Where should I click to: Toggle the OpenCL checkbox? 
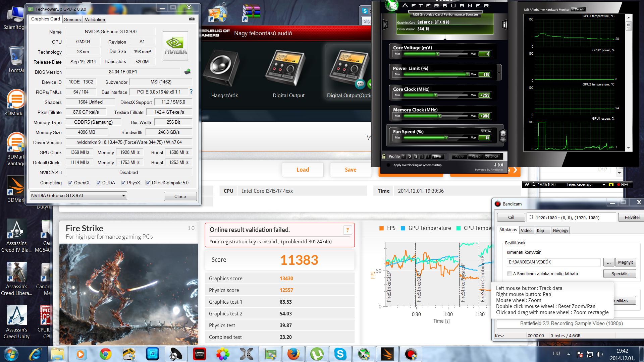point(70,183)
